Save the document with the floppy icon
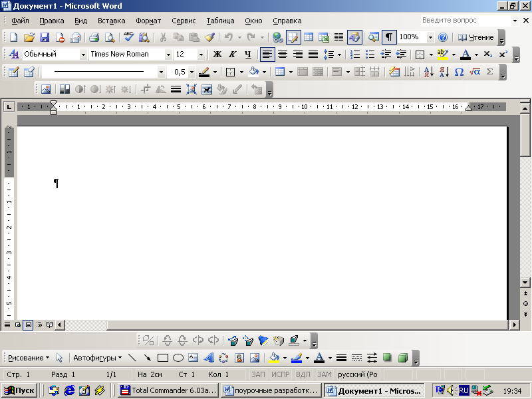This screenshot has width=532, height=399. tap(45, 37)
